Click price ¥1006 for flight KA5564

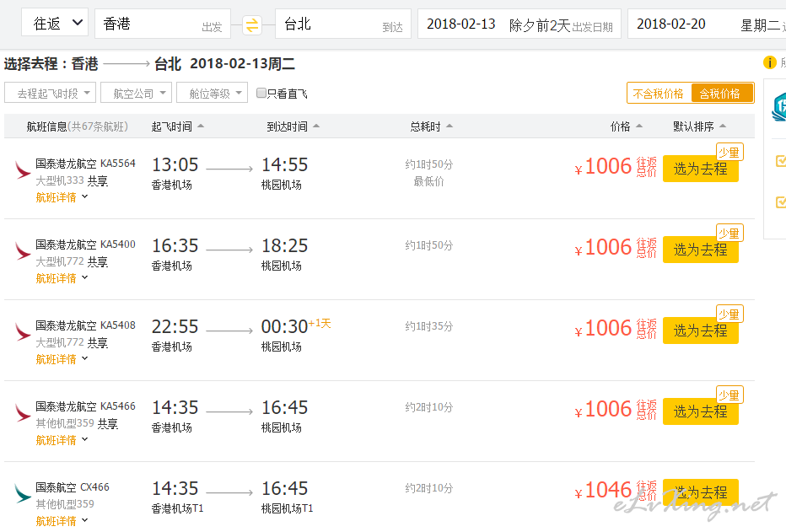(x=603, y=167)
